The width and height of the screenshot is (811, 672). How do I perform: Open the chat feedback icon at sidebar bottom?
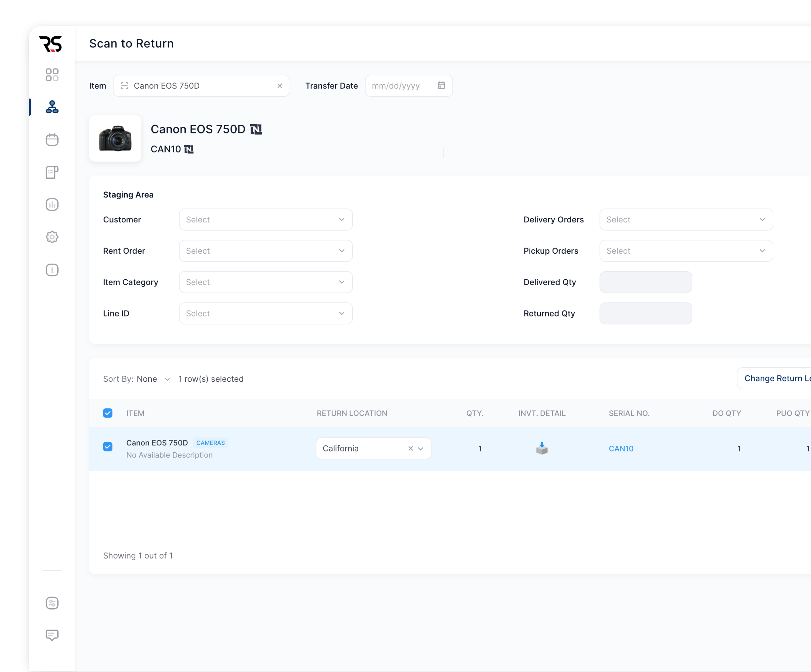click(52, 635)
